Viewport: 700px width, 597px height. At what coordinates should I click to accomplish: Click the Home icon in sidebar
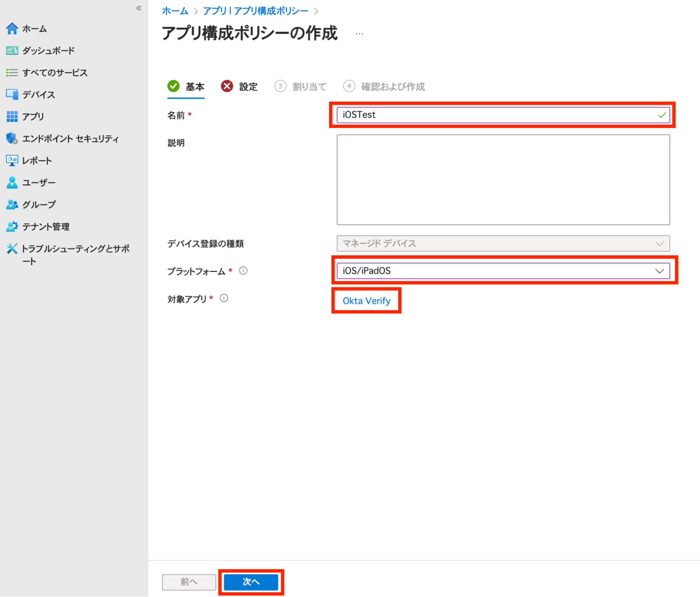point(12,28)
